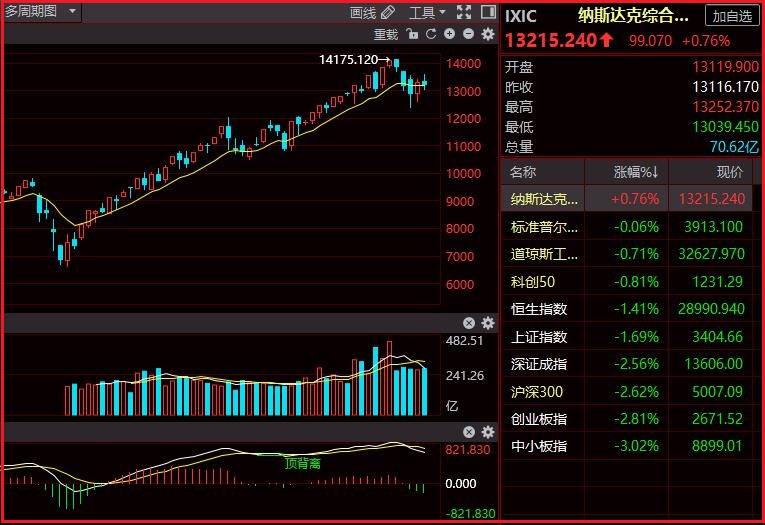
Task: Open volume indicator settings gear
Action: pos(488,323)
